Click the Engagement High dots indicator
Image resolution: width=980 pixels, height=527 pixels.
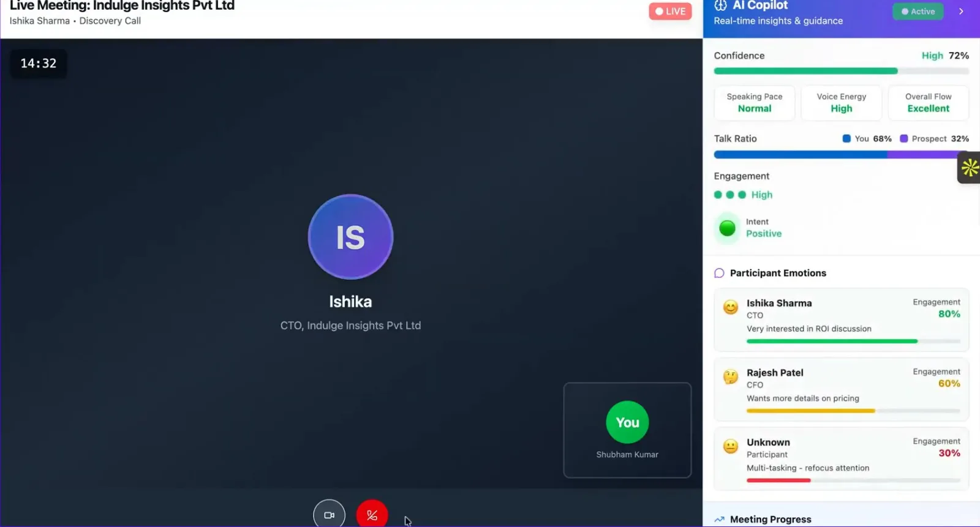click(x=730, y=195)
